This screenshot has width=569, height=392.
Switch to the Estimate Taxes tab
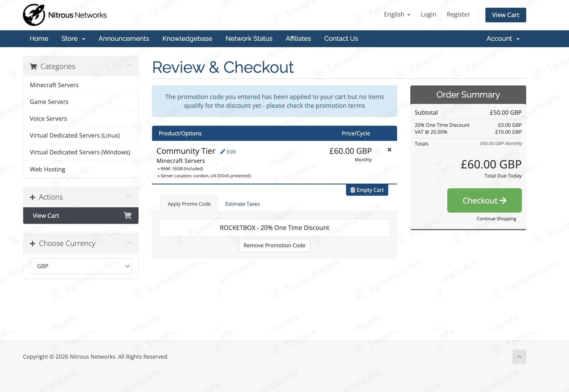tap(242, 204)
